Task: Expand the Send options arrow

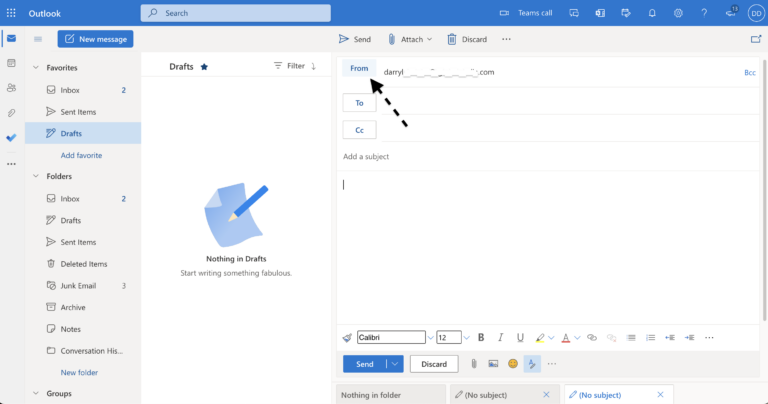Action: pos(395,364)
